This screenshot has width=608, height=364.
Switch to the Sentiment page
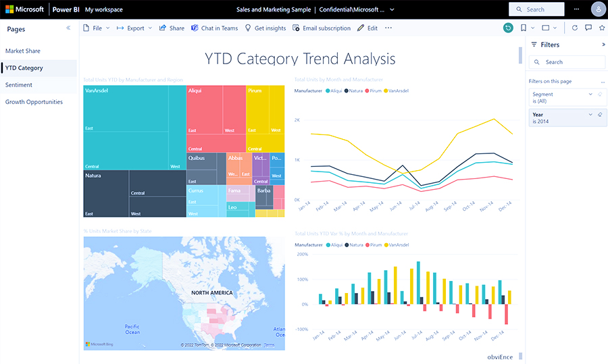(19, 85)
